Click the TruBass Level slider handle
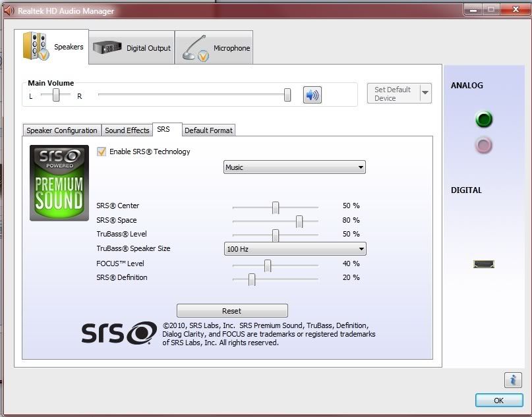The height and width of the screenshot is (417, 532). point(276,235)
